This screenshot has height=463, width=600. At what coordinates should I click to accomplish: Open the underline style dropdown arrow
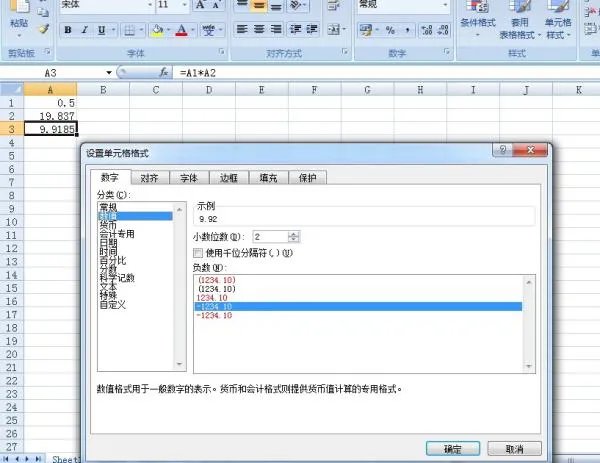coord(114,30)
